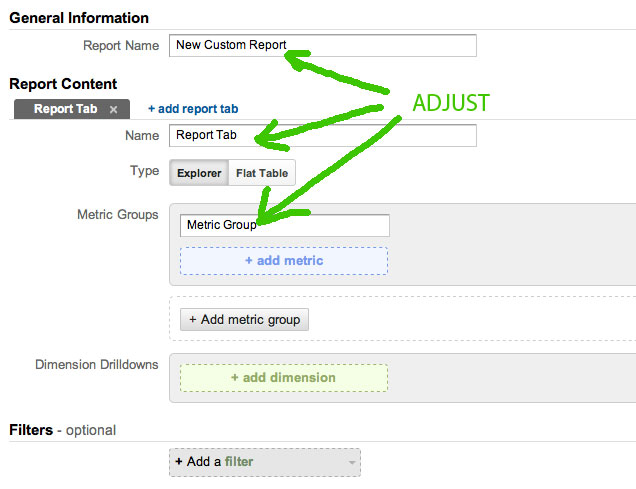Close the Report Tab using its x icon

(x=114, y=109)
